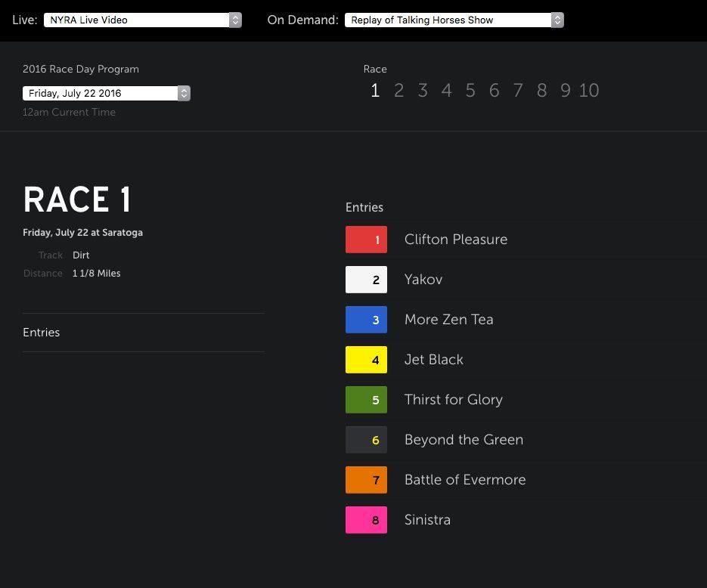Select the horse Thirst for Glory
The height and width of the screenshot is (588, 707).
pos(453,400)
